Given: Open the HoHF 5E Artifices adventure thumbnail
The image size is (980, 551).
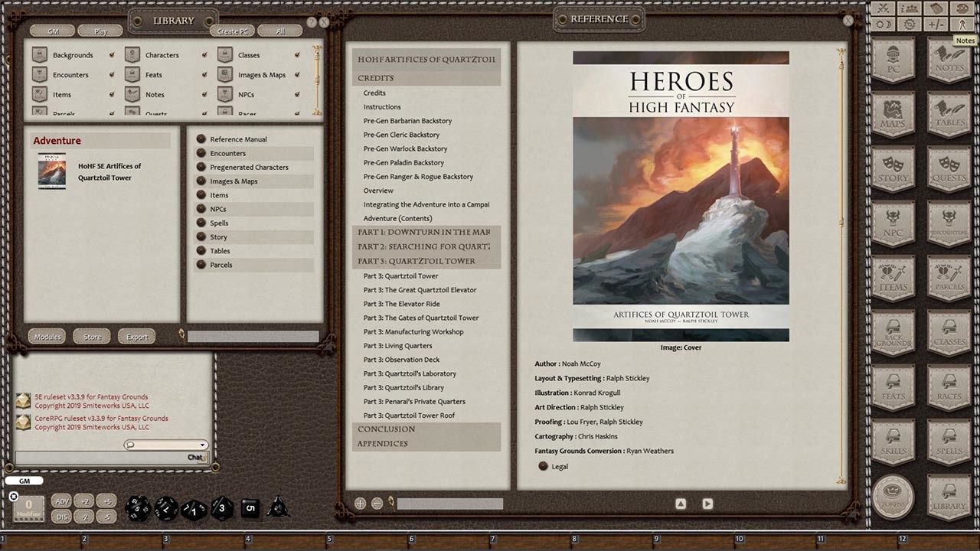Looking at the screenshot, I should pos(51,169).
